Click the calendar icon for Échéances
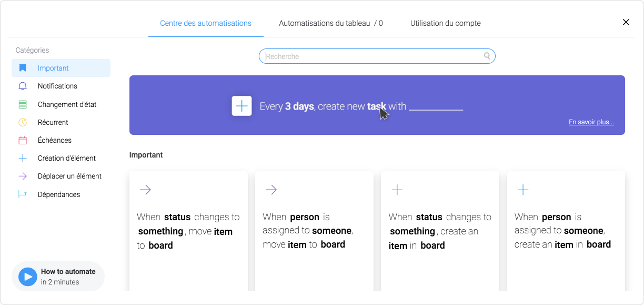This screenshot has width=644, height=305. 23,140
